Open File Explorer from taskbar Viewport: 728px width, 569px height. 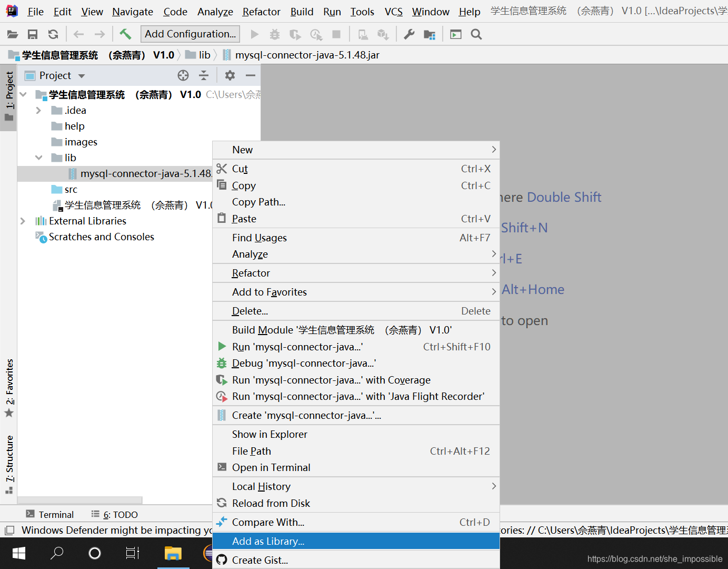click(x=173, y=553)
